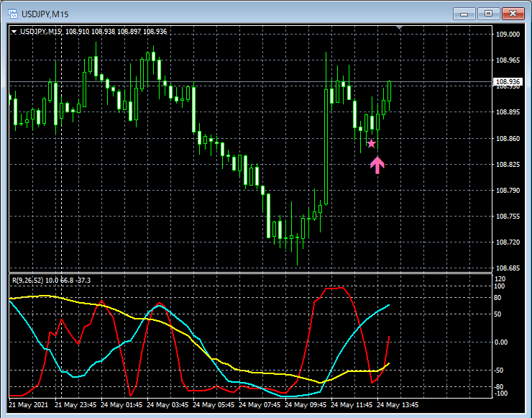Screen dimensions: 532x418
Task: Click the small triangle before USDJPY,M15 label
Action: pos(14,32)
